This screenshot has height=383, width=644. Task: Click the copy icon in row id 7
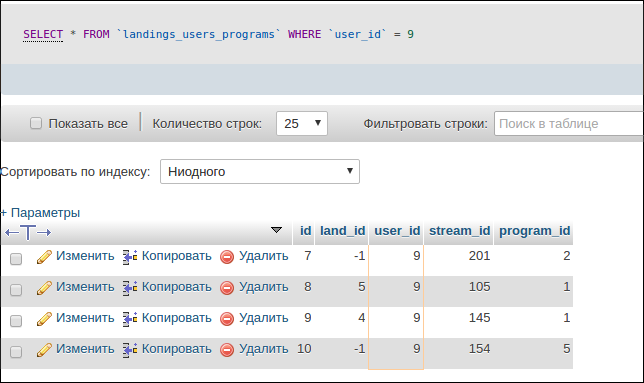pos(130,257)
